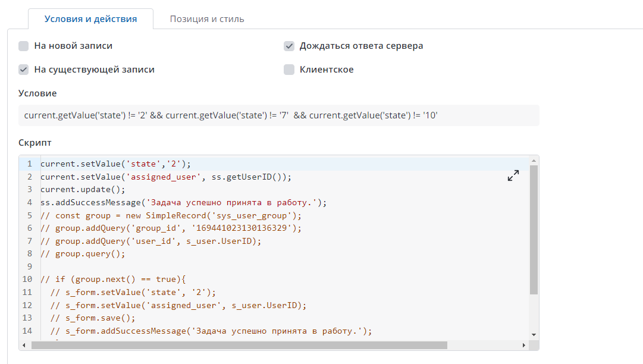Click the horizontal scrollbar thumb below script
This screenshot has width=643, height=364.
click(x=238, y=345)
